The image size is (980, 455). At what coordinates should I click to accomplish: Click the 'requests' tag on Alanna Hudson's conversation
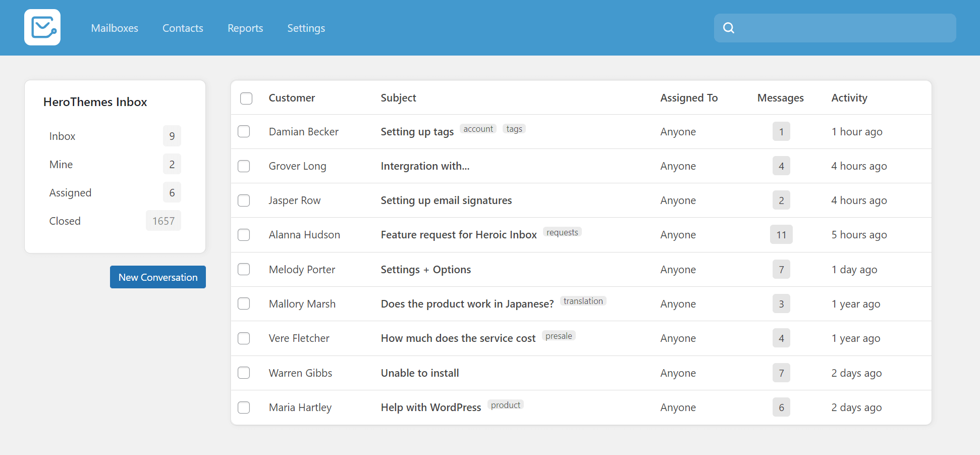pos(562,232)
